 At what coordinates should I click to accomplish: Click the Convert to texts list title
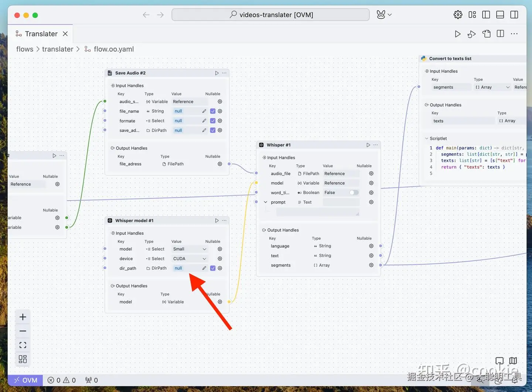point(450,59)
